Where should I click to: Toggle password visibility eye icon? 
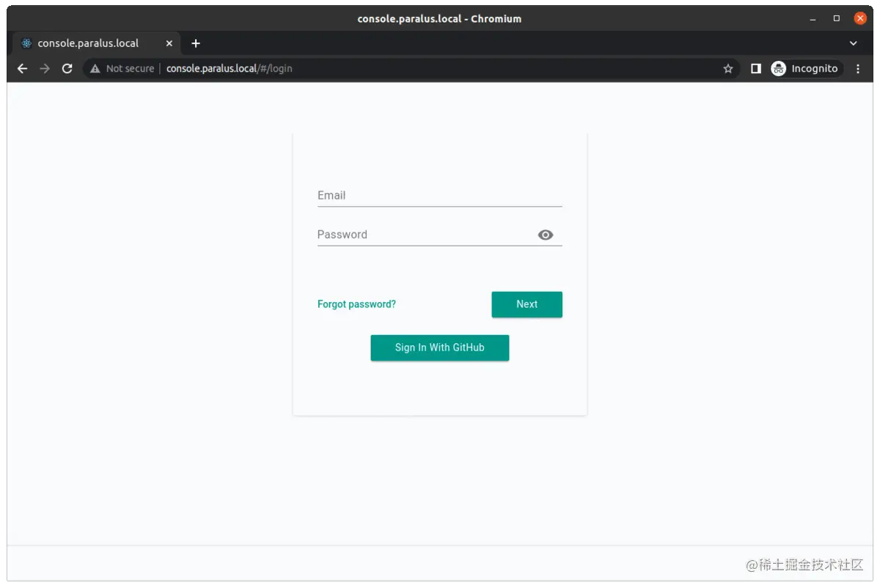(545, 235)
